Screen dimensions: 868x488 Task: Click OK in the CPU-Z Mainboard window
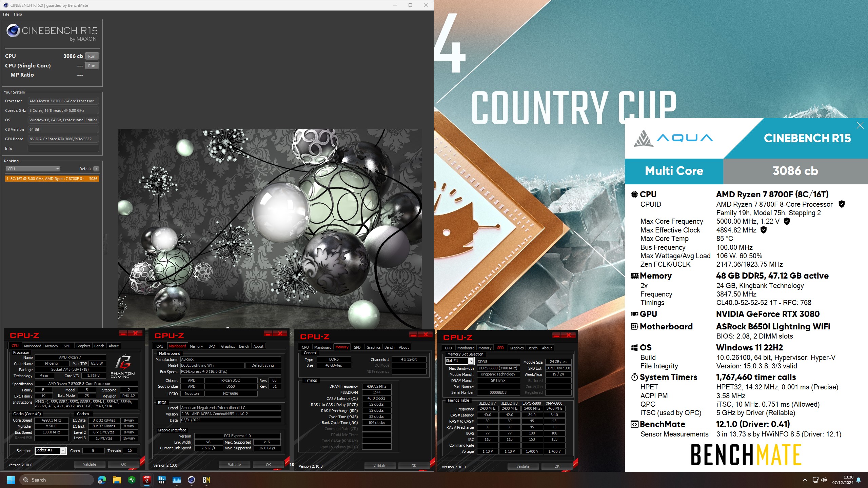pos(268,465)
